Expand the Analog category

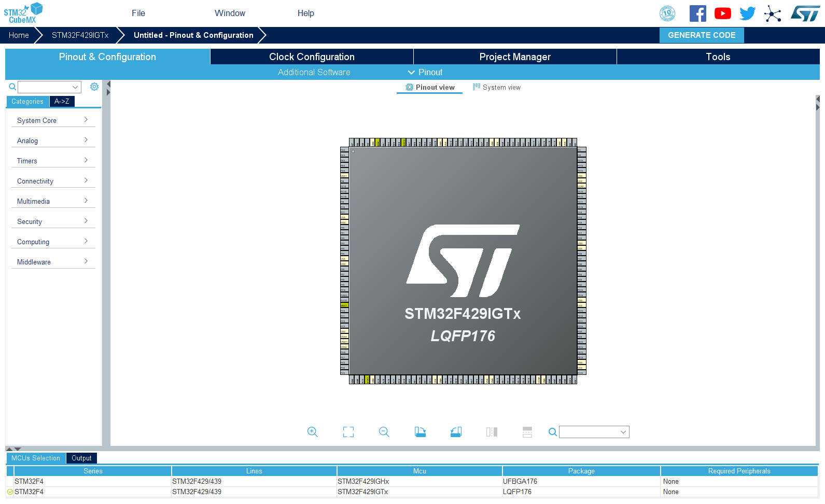pos(53,141)
